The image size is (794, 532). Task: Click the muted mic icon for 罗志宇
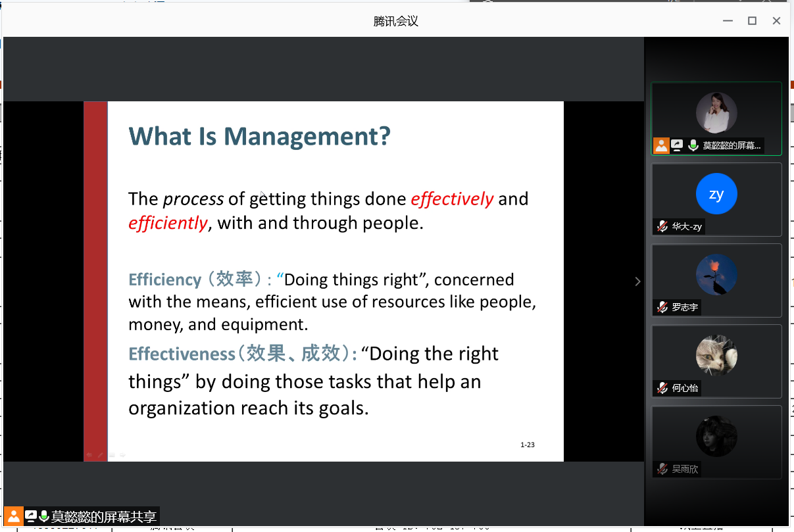click(662, 307)
